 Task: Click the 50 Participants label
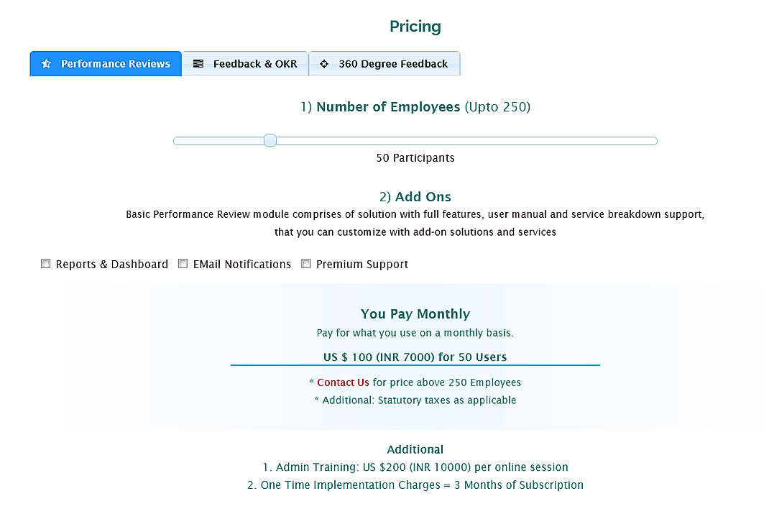click(x=415, y=157)
